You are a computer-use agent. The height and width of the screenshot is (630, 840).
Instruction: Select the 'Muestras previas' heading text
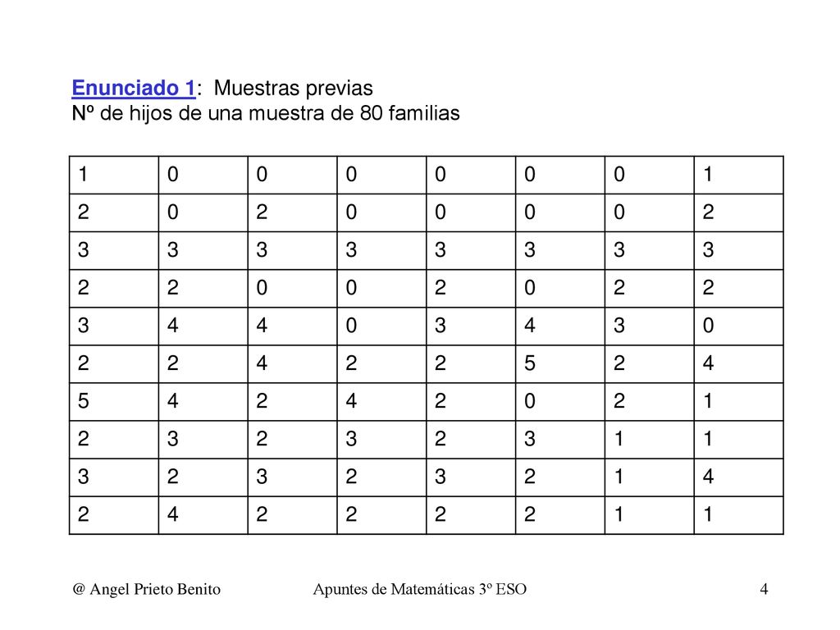click(x=293, y=88)
